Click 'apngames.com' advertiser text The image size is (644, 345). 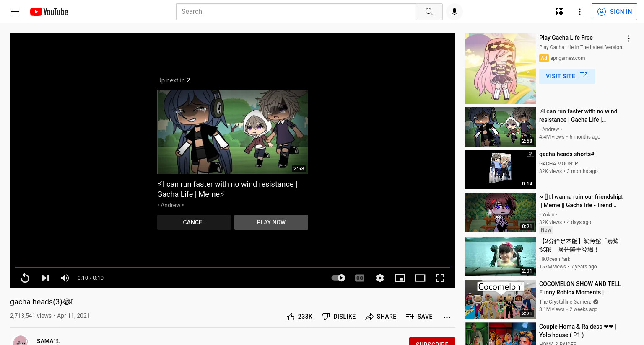567,58
